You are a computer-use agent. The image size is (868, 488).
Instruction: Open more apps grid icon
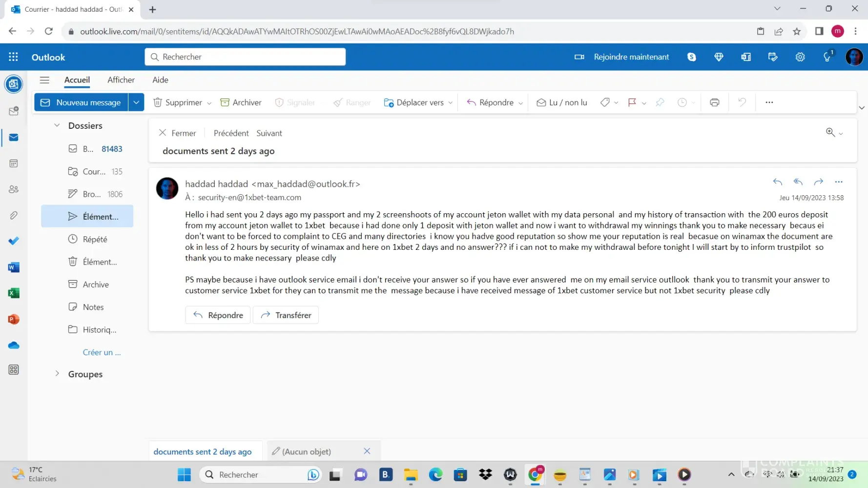(14, 370)
